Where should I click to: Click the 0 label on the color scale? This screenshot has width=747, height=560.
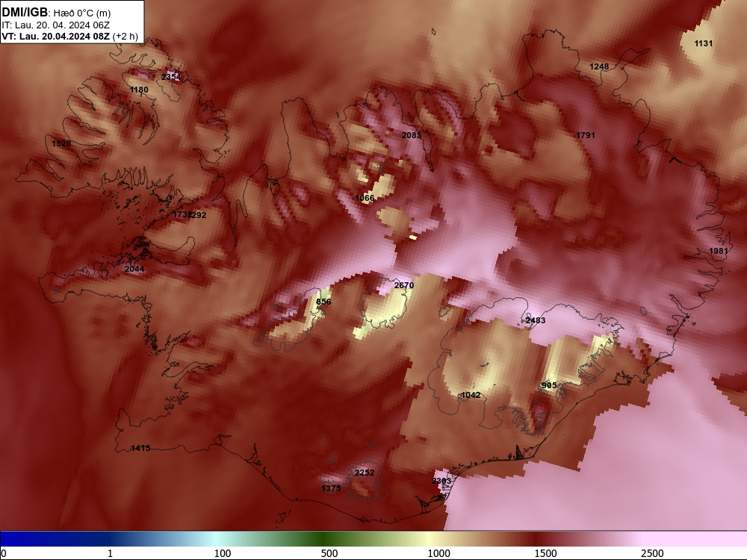(x=4, y=553)
